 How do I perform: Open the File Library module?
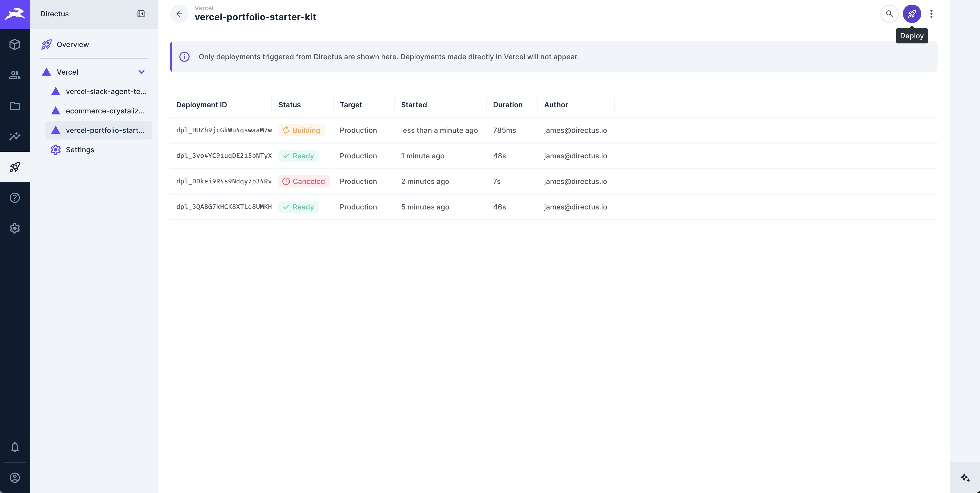pyautogui.click(x=15, y=106)
